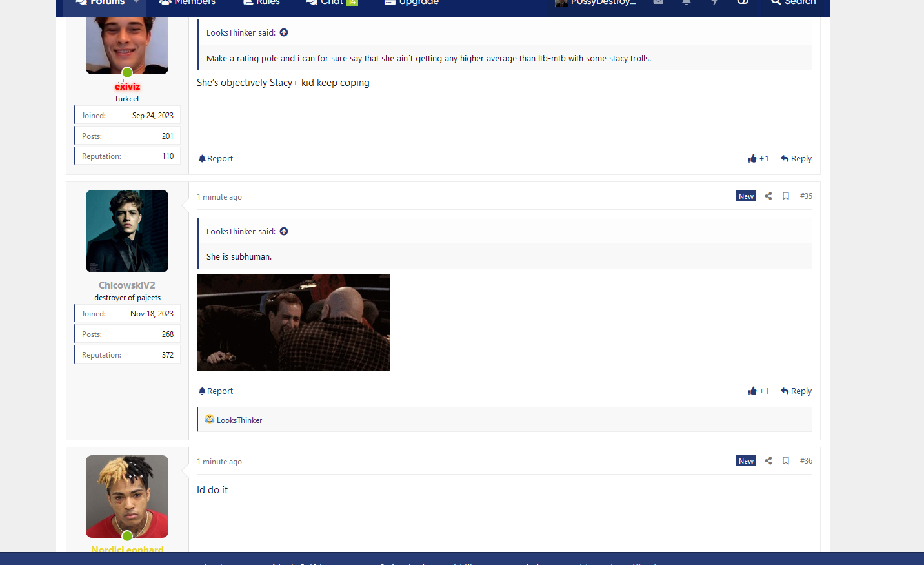Open the Chat tab
Image resolution: width=924 pixels, height=565 pixels.
[332, 3]
